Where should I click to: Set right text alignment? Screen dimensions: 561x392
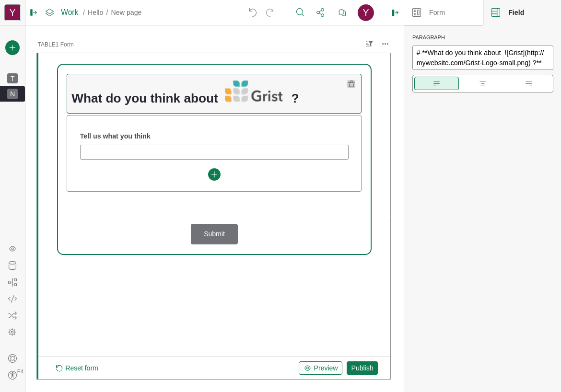coord(529,84)
